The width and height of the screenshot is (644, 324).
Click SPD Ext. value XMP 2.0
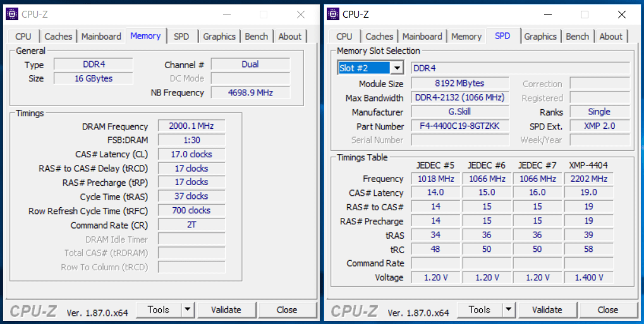(600, 126)
